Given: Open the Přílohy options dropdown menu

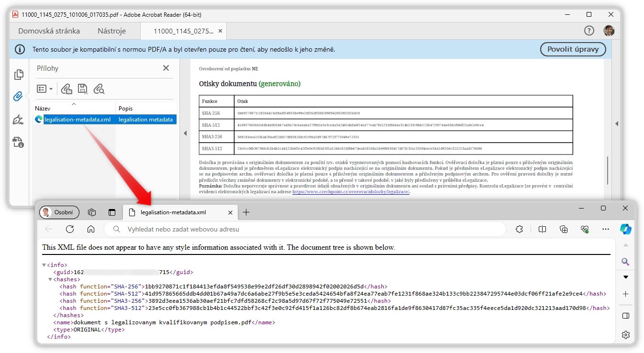Looking at the screenshot, I should point(45,88).
